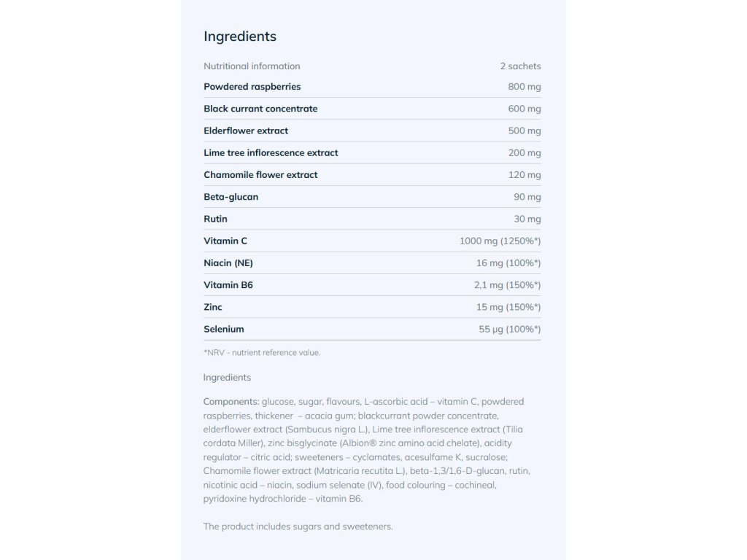
Task: Click the Niacin (NE) row label
Action: pyautogui.click(x=228, y=263)
